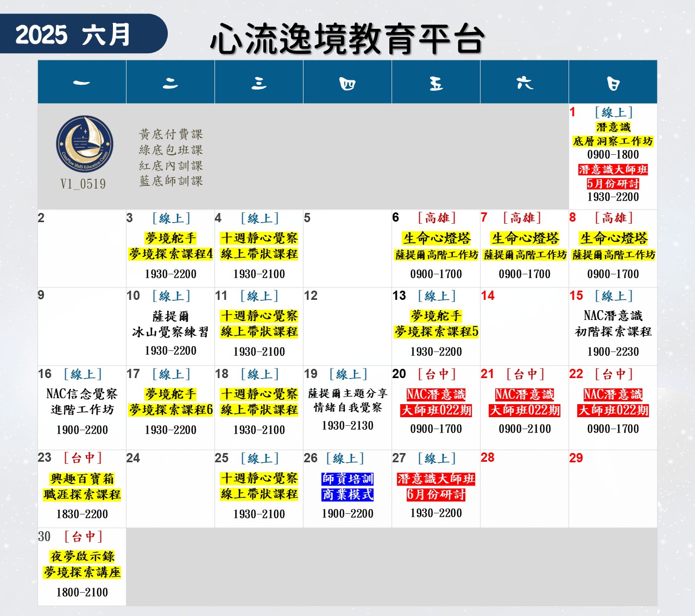
Task: Open June 15 NAC潛意識初階探索課程
Action: pos(613,324)
